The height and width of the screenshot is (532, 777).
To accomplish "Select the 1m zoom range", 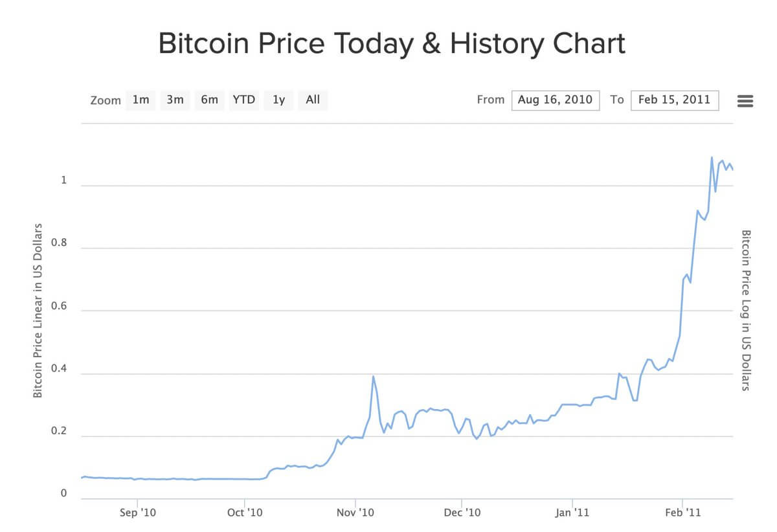I will 140,100.
